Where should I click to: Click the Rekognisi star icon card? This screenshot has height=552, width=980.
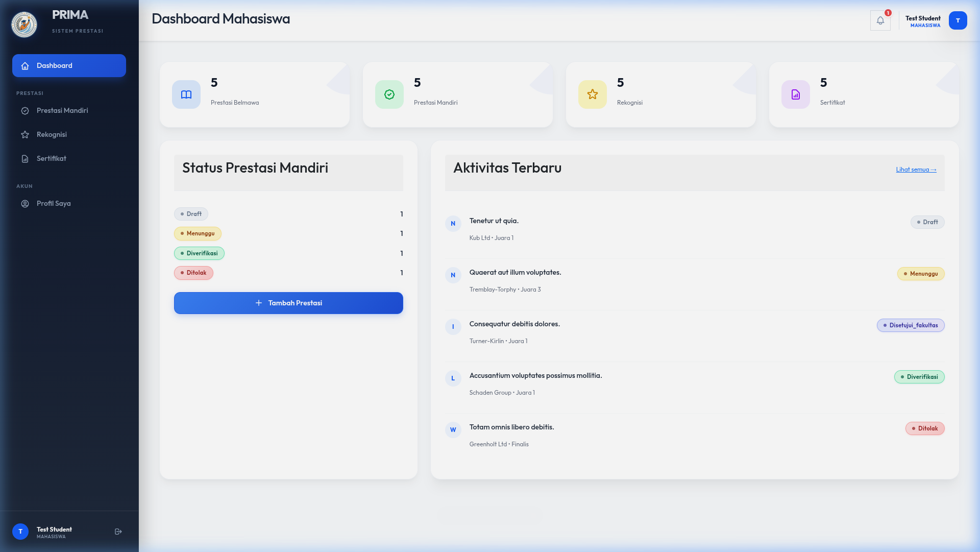[x=592, y=94]
